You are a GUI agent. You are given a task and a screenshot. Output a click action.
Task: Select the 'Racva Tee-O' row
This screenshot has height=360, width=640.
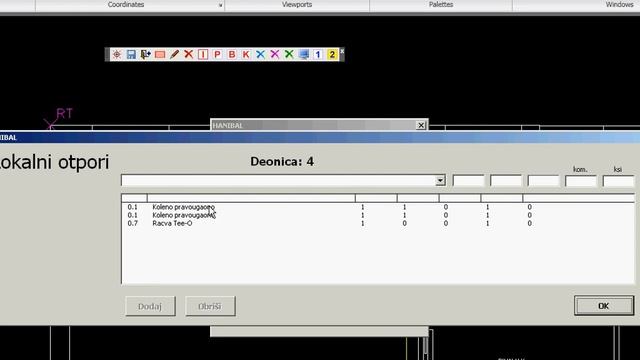(378, 223)
